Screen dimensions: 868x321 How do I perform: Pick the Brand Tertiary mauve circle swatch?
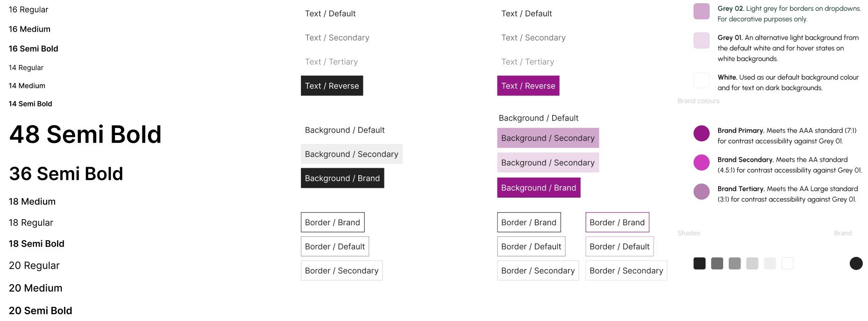click(701, 192)
